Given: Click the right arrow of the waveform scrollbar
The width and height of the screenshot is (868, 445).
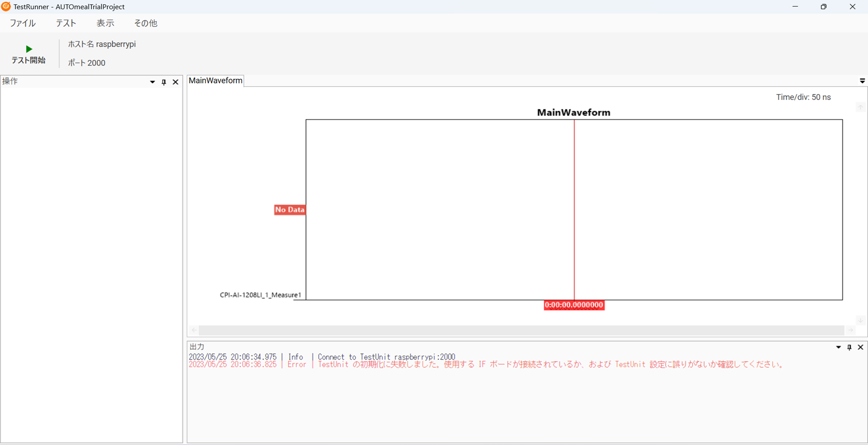Looking at the screenshot, I should click(x=852, y=330).
